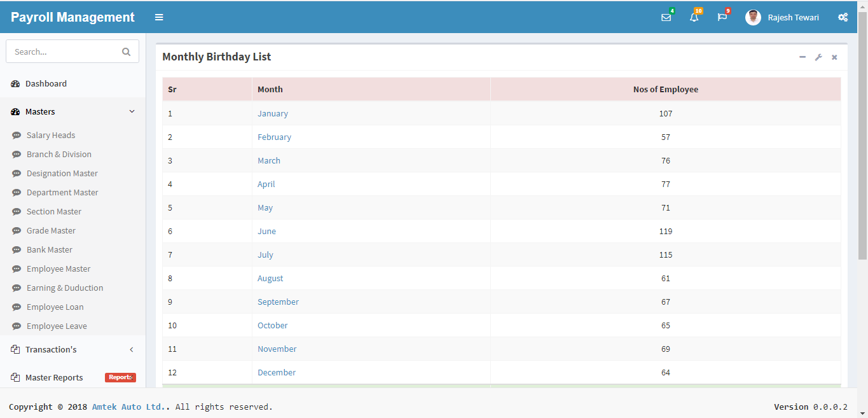The image size is (868, 418).
Task: Select Employee Master in sidebar
Action: 59,268
